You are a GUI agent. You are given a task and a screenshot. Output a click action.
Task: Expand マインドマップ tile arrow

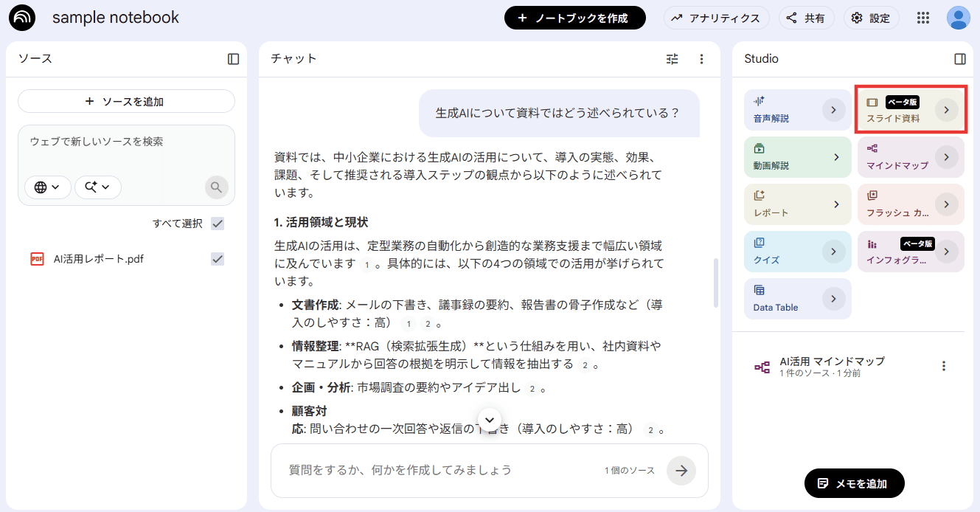(x=947, y=157)
